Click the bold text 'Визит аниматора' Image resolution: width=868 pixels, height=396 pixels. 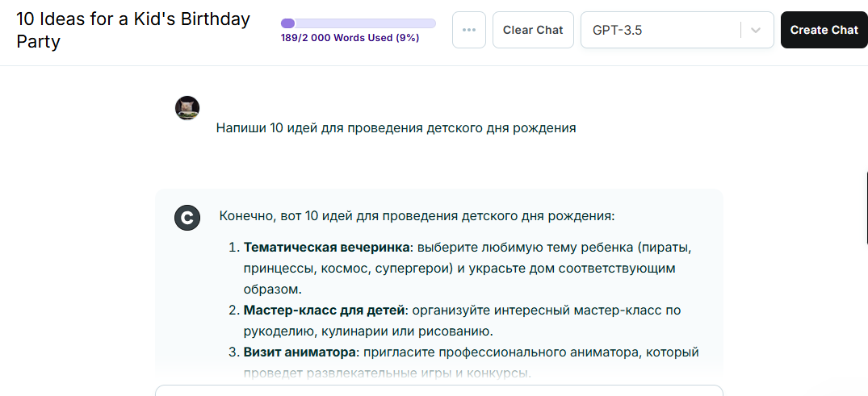pyautogui.click(x=301, y=352)
